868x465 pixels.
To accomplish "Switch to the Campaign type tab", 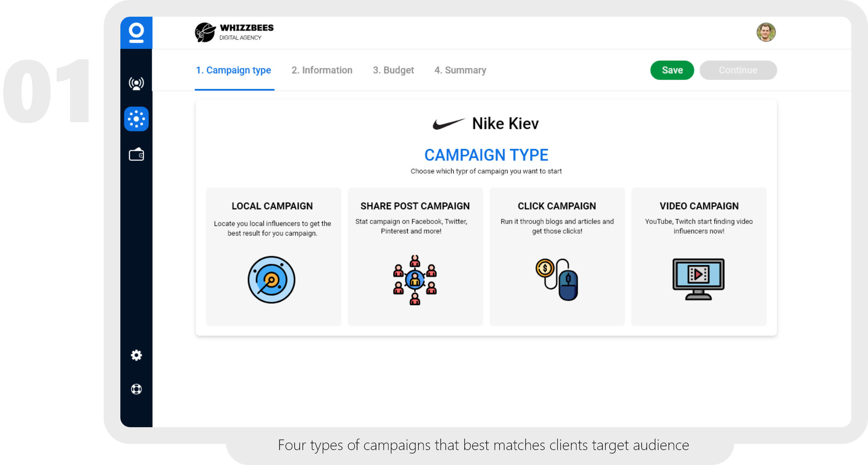I will [x=234, y=70].
